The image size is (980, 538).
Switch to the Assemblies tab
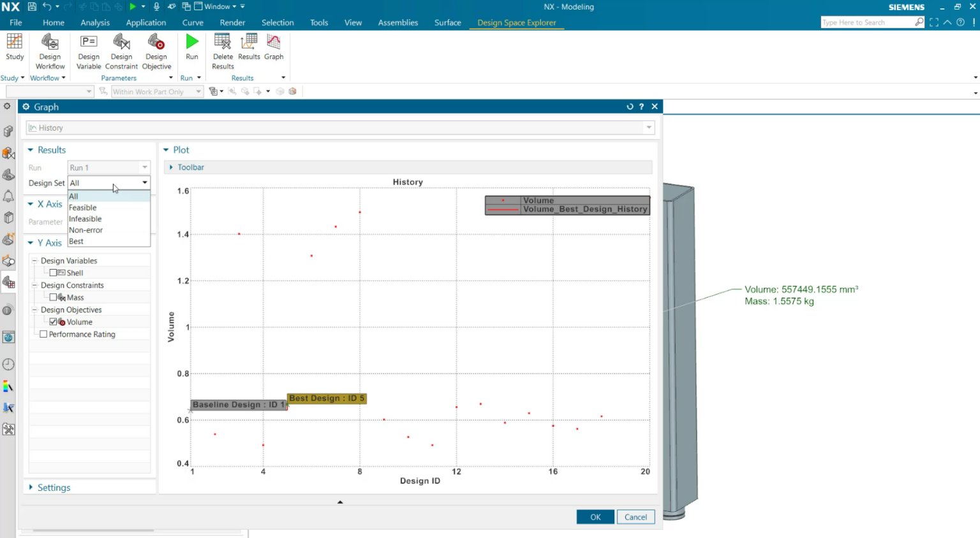click(x=397, y=22)
